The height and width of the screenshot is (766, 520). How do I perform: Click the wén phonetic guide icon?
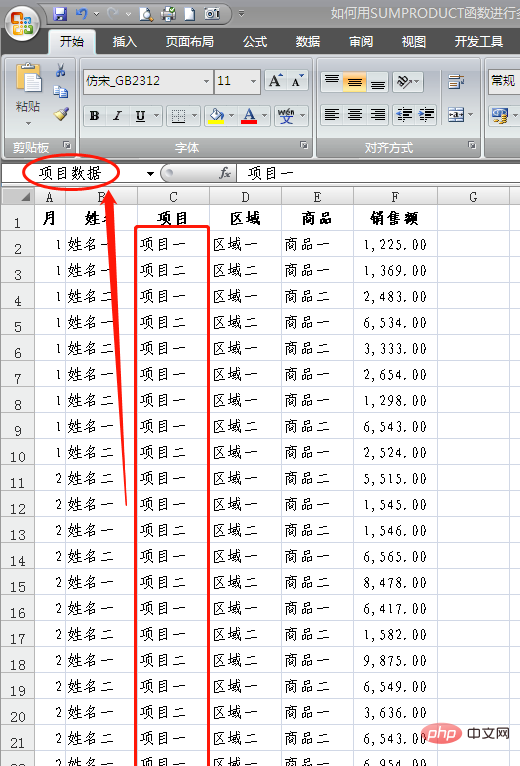(286, 116)
